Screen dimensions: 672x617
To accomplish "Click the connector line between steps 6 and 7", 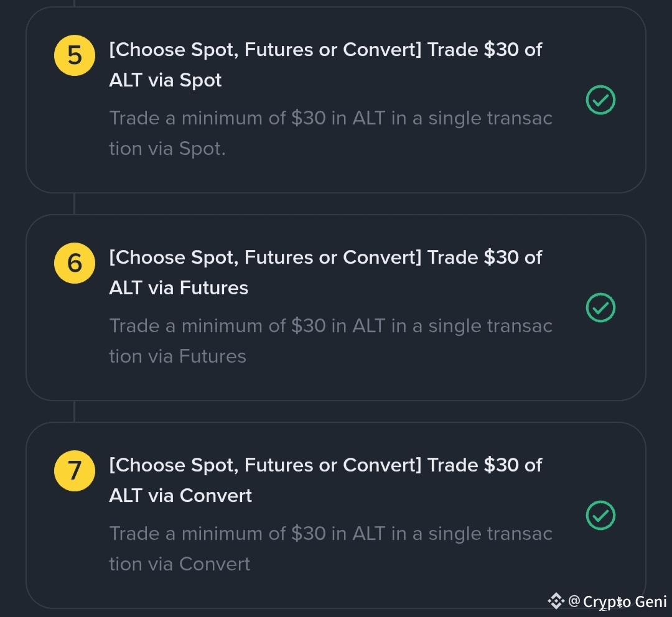I will [x=74, y=411].
